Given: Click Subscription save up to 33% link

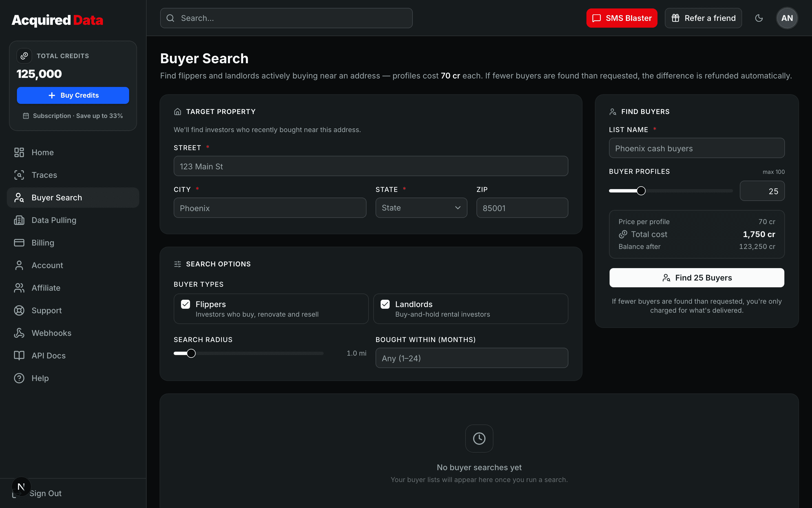Looking at the screenshot, I should pyautogui.click(x=73, y=116).
